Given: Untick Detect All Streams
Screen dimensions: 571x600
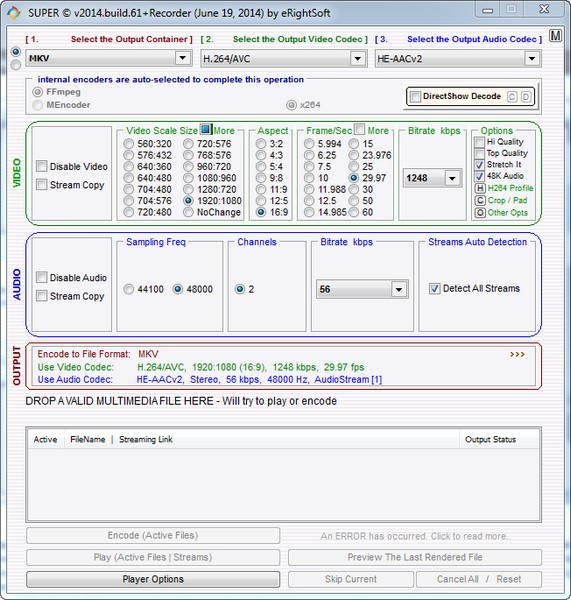Looking at the screenshot, I should pos(434,288).
